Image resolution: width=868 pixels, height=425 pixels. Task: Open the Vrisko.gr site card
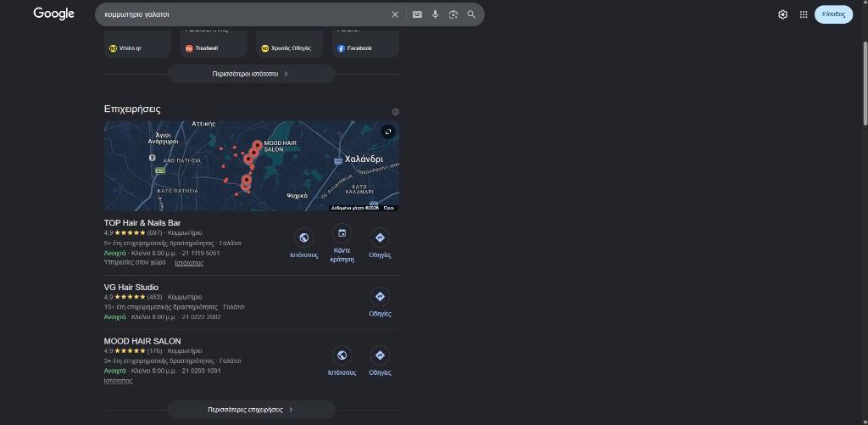point(137,44)
